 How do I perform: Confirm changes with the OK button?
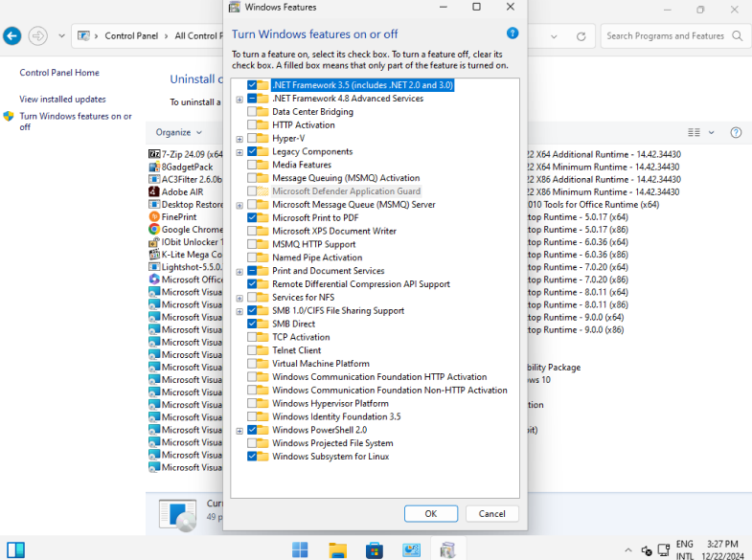tap(431, 513)
